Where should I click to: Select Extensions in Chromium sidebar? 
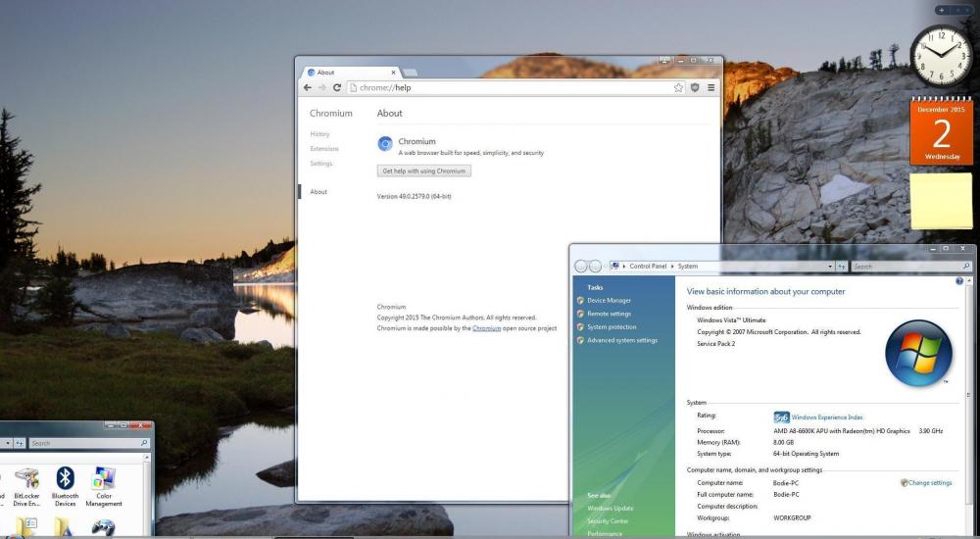pyautogui.click(x=323, y=149)
